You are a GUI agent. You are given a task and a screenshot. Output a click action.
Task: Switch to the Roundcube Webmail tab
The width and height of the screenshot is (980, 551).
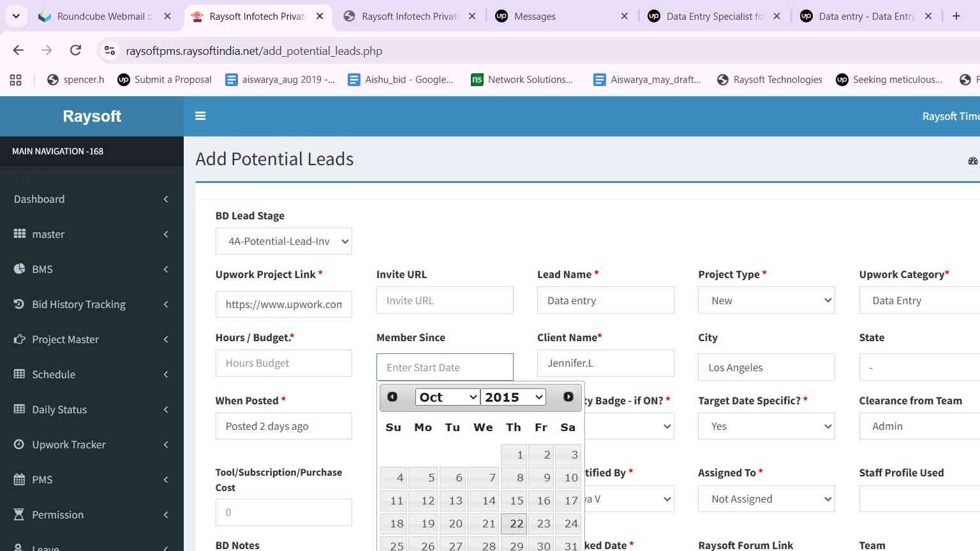point(105,16)
